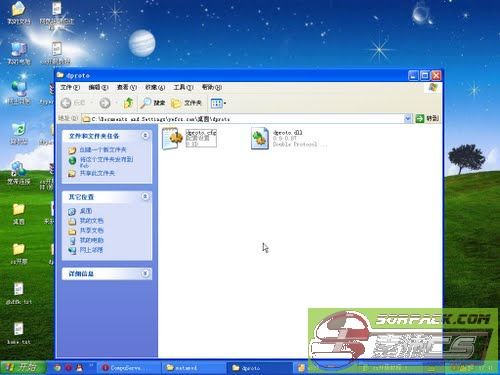500x375 pixels.
Task: Open 网上邻居 link in Other Places
Action: (91, 250)
